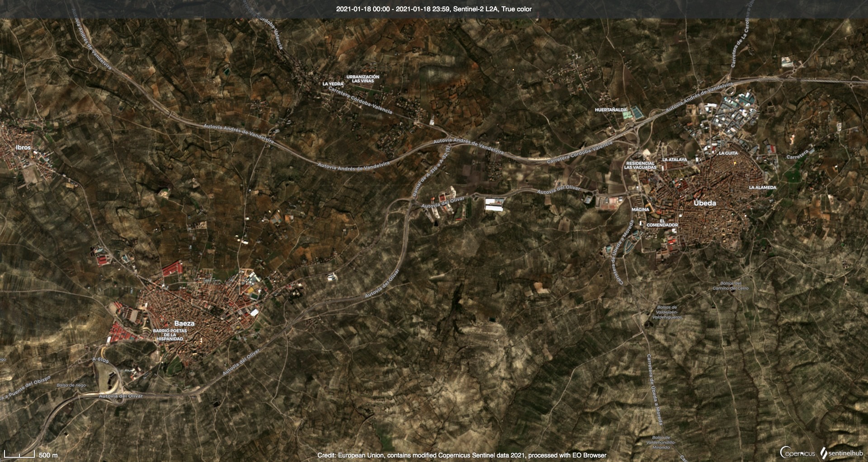Click the MÁGINA neighborhood label
This screenshot has height=462, width=868.
[x=640, y=210]
